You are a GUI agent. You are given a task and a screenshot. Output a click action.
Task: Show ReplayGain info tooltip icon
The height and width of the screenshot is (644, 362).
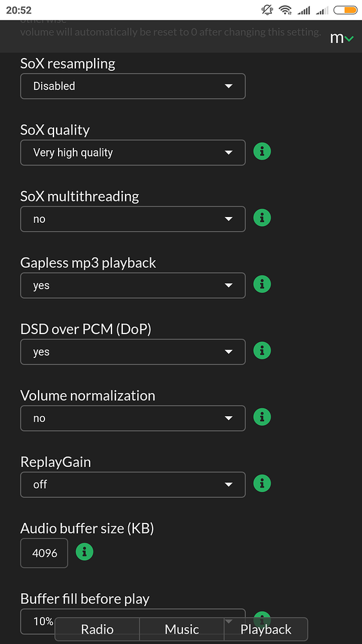point(262,484)
